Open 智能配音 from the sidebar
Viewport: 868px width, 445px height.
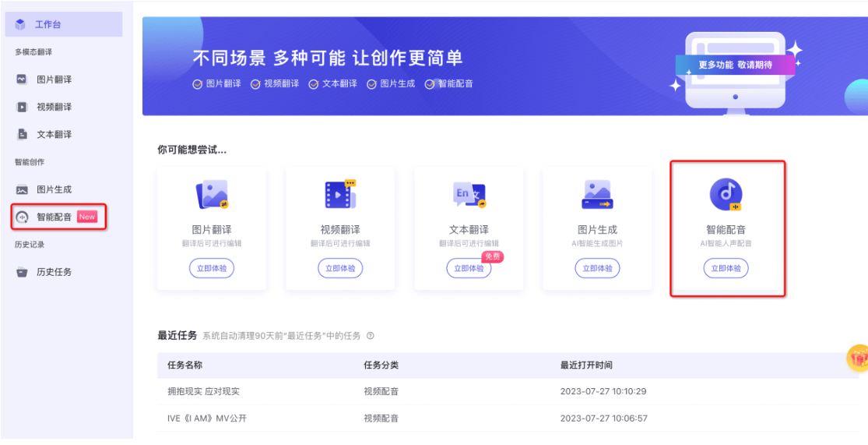54,217
